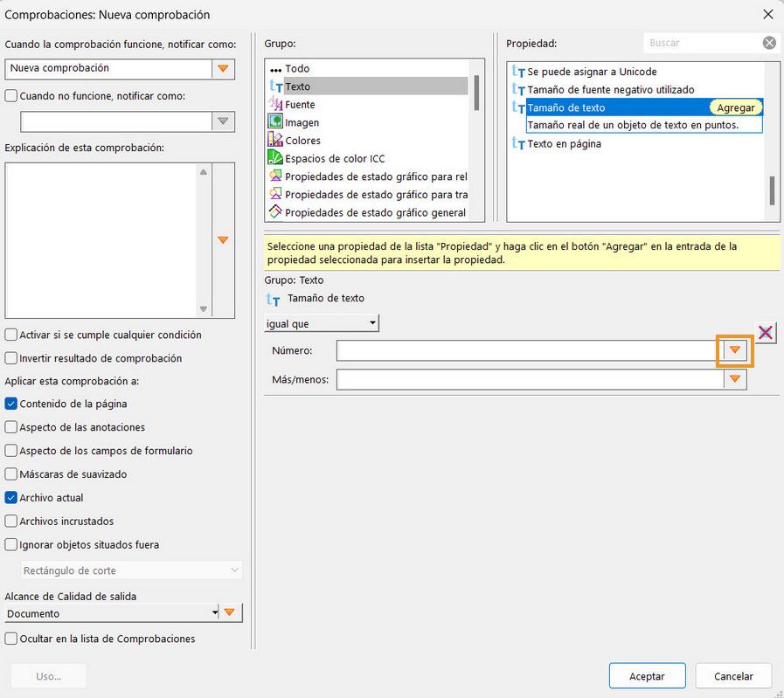The image size is (784, 698).
Task: Click explanation box scroll down arrow
Action: 203,308
